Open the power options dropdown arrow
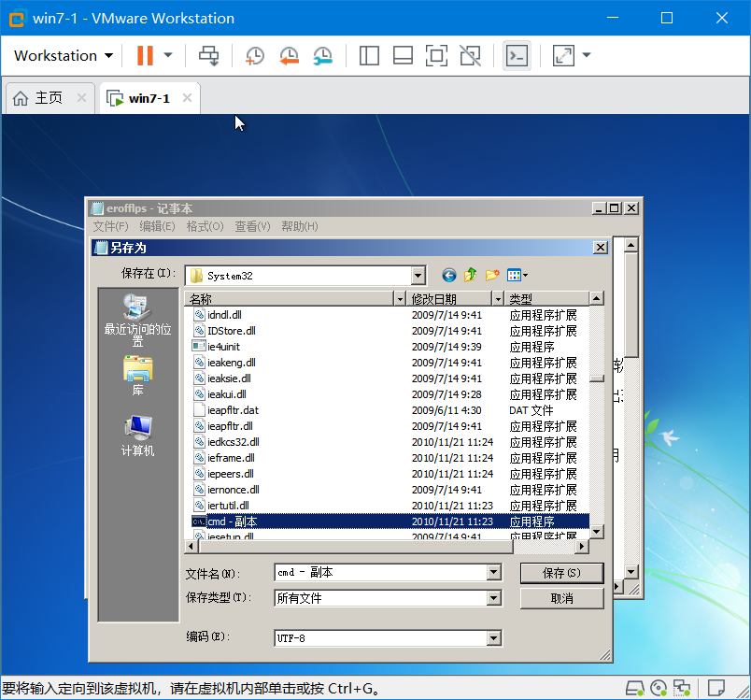The width and height of the screenshot is (751, 700). 168,55
